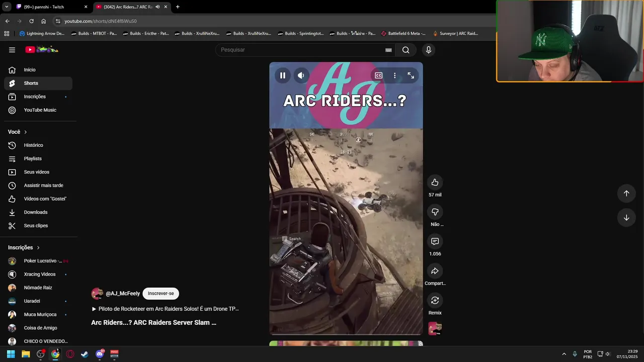Image resolution: width=644 pixels, height=362 pixels.
Task: Go back in the browser
Action: coord(7,21)
